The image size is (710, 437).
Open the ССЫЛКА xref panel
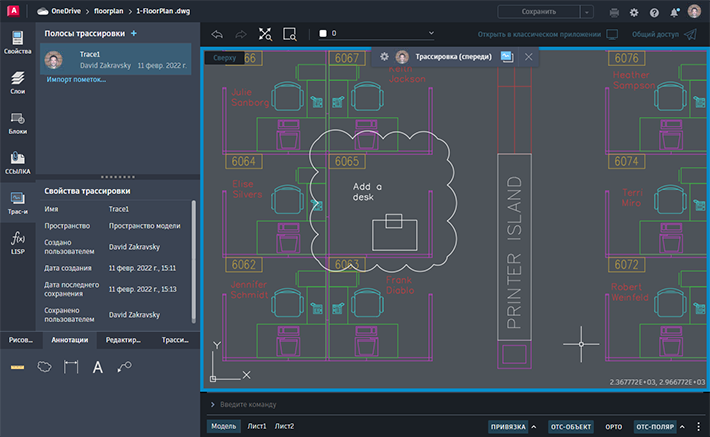click(18, 163)
